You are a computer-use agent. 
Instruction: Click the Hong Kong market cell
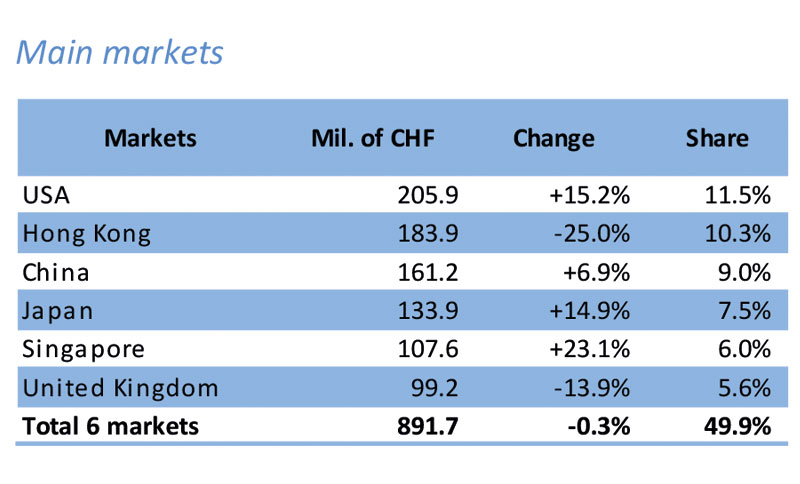pyautogui.click(x=86, y=235)
